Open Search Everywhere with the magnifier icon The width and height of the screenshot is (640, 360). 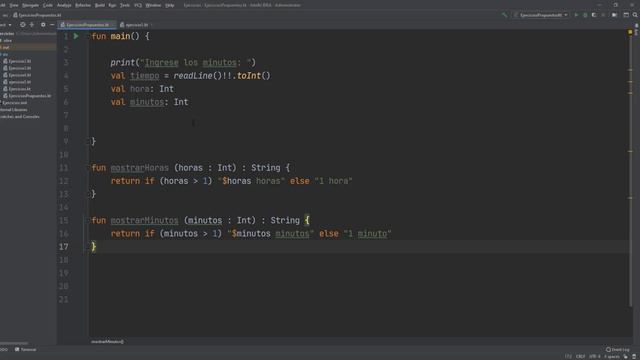[x=635, y=15]
